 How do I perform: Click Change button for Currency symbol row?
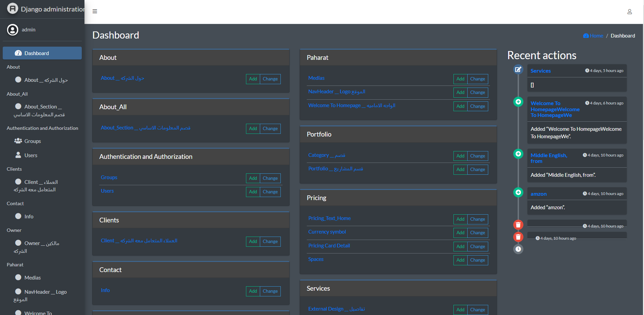click(477, 233)
